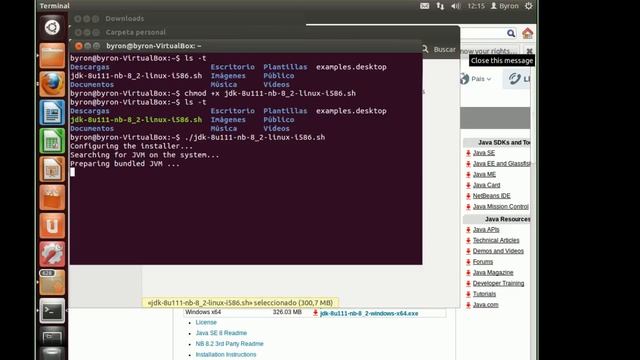Click the green jdk-8u111 filename in terminal
This screenshot has width=640, height=360.
[136, 120]
